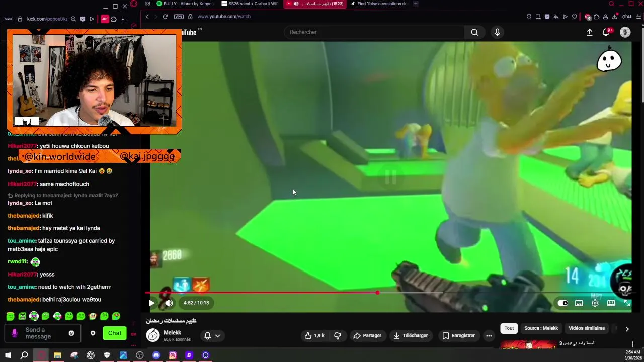Click the Partager share button
The image size is (644, 362).
367,336
